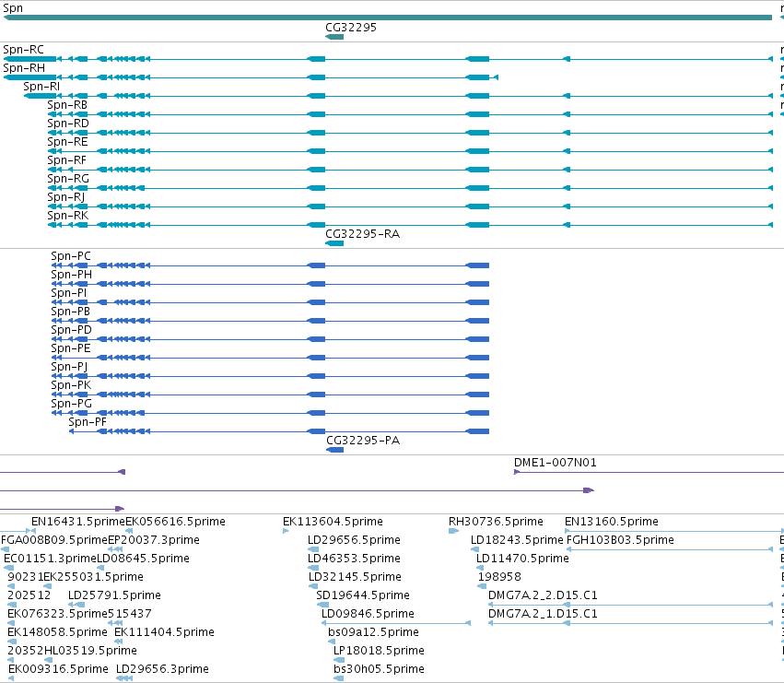The image size is (784, 683).
Task: Click the Spn-PB protein label
Action: point(71,312)
